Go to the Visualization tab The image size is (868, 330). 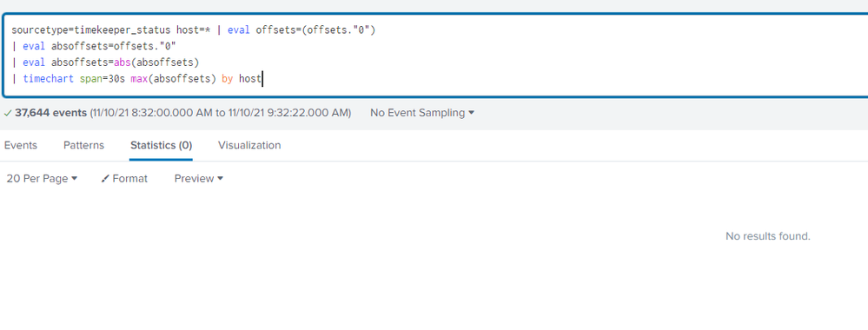(x=249, y=145)
